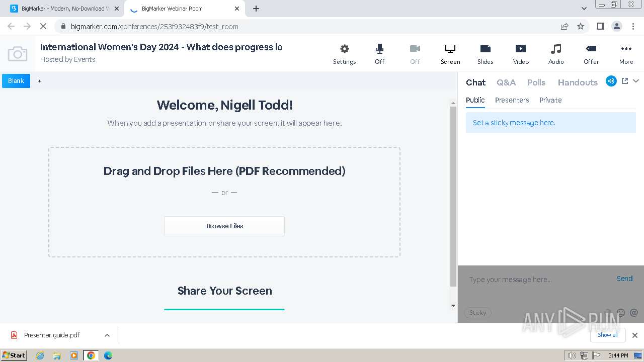Screen dimensions: 644x362
Task: Stop loading the page
Action: coord(43,26)
